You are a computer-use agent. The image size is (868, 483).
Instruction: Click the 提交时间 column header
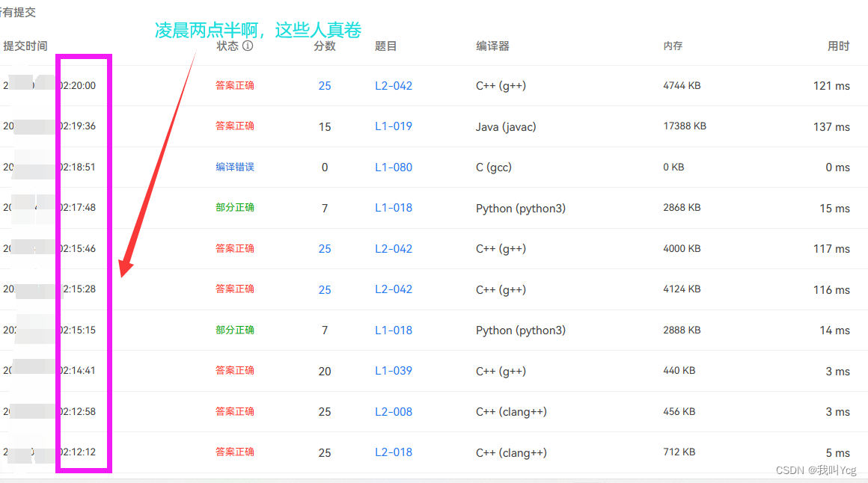point(25,46)
